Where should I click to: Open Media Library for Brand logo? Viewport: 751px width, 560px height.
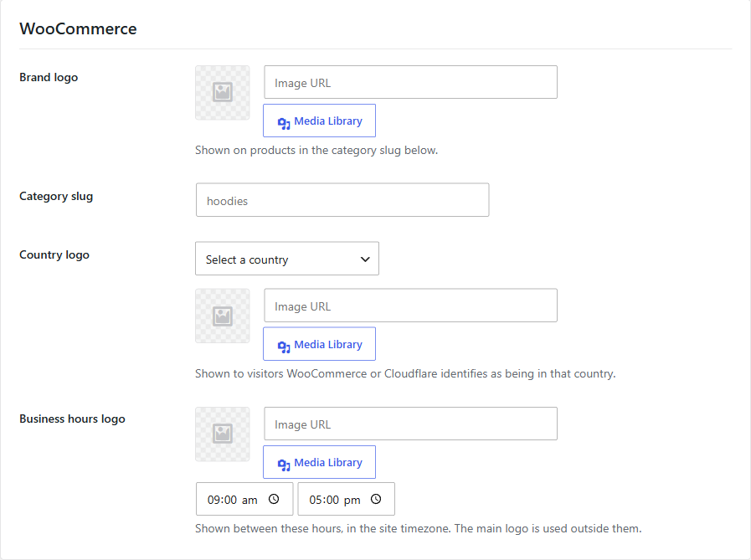click(319, 121)
